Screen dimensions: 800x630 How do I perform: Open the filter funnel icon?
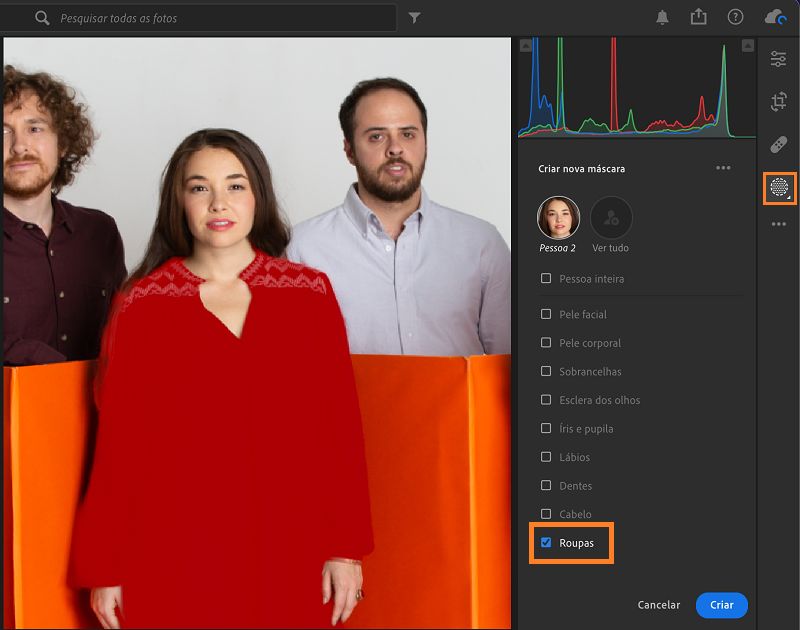[x=414, y=18]
